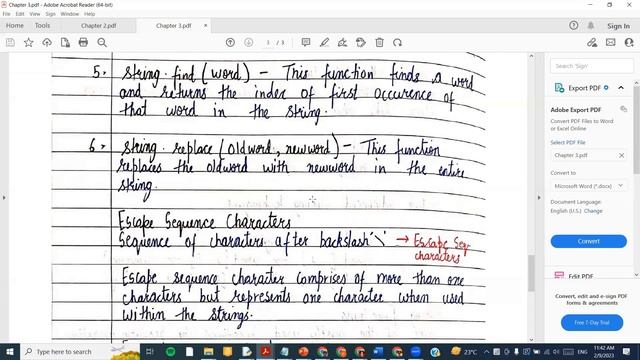Click the document vertical scrollbar thumb
The image size is (640, 360).
point(531,273)
